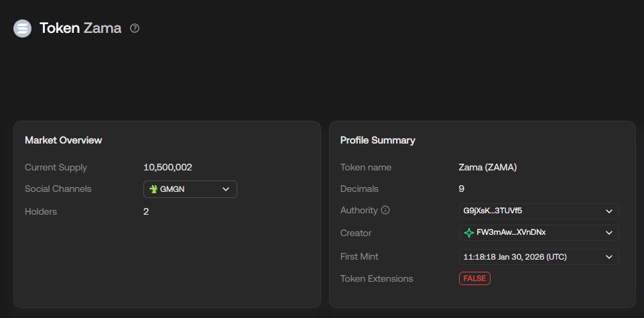Select the FW3mAw...XVnDNx creator address

point(506,233)
